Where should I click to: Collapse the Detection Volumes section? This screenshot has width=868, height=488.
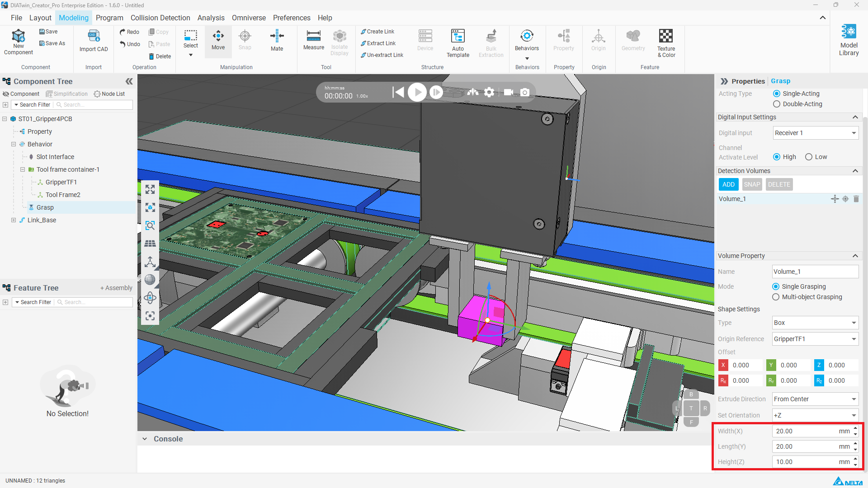(x=855, y=171)
